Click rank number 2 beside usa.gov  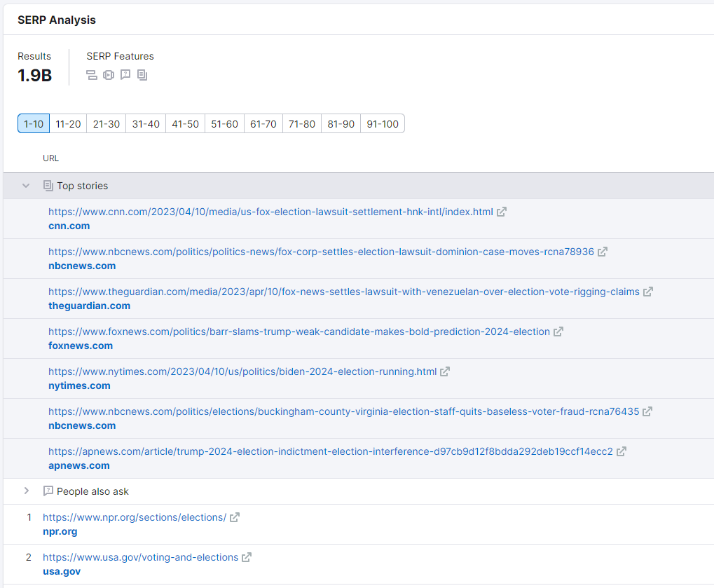pos(29,557)
